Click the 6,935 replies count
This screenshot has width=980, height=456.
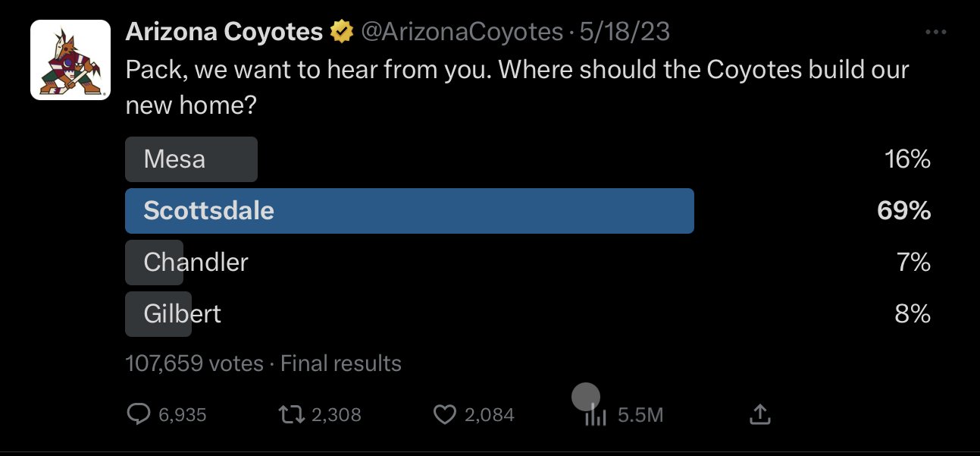pos(182,415)
